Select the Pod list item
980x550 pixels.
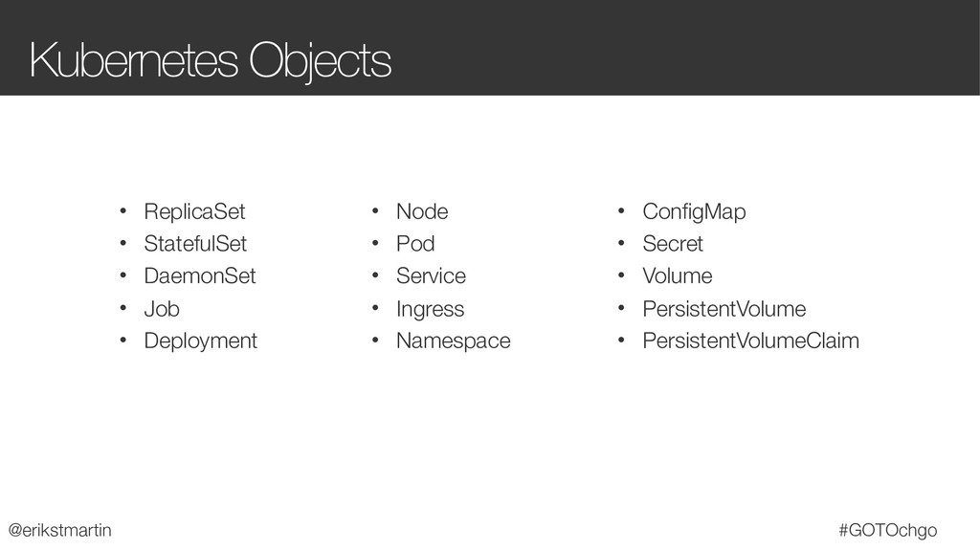tap(415, 244)
